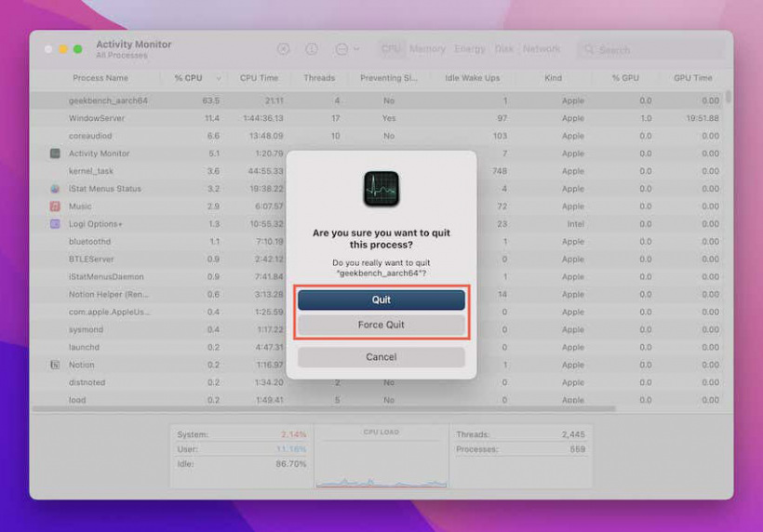Select the Network tab

542,49
